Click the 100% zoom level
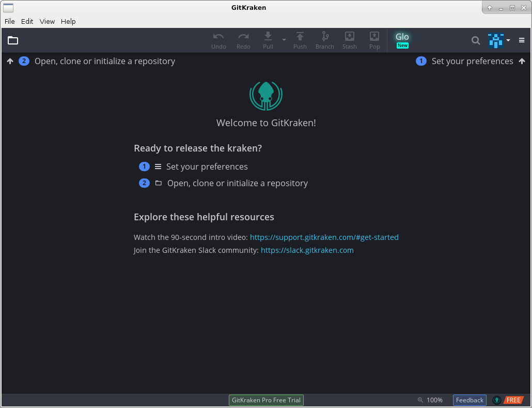532x408 pixels. (434, 400)
